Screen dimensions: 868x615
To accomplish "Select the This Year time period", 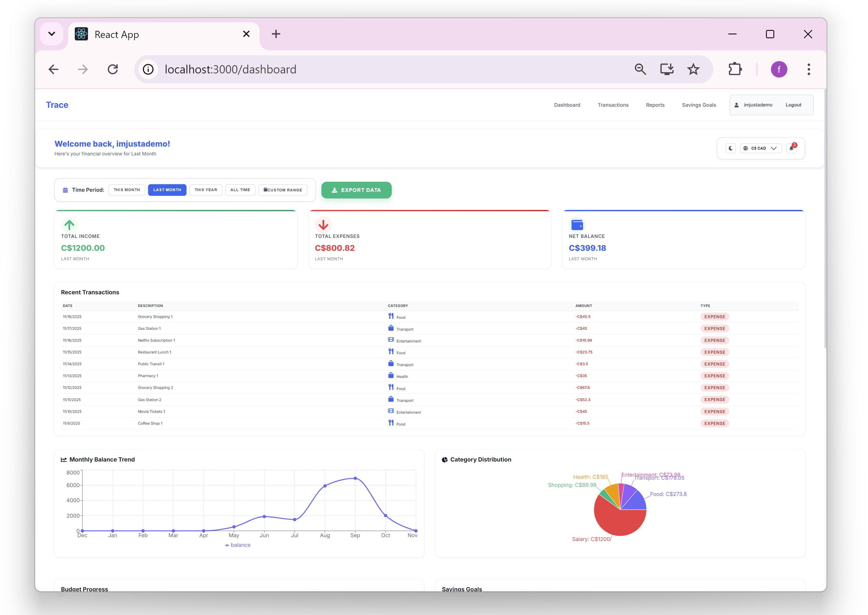I will 206,190.
